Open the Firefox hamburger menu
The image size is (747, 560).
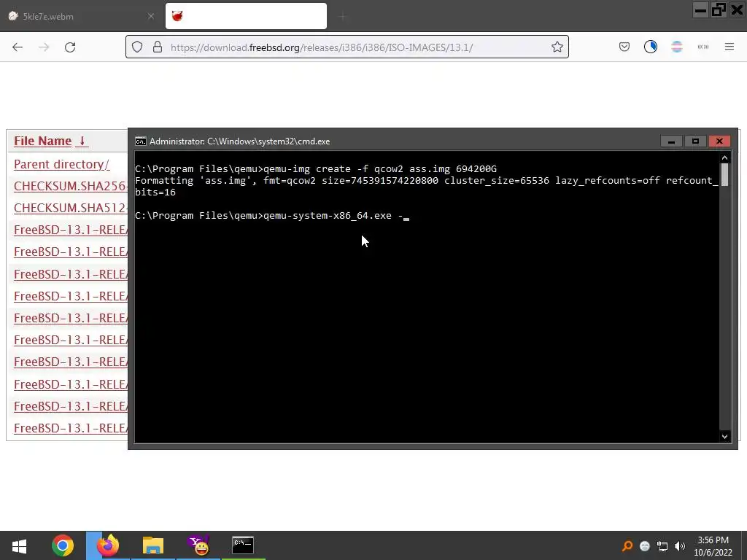pyautogui.click(x=729, y=47)
